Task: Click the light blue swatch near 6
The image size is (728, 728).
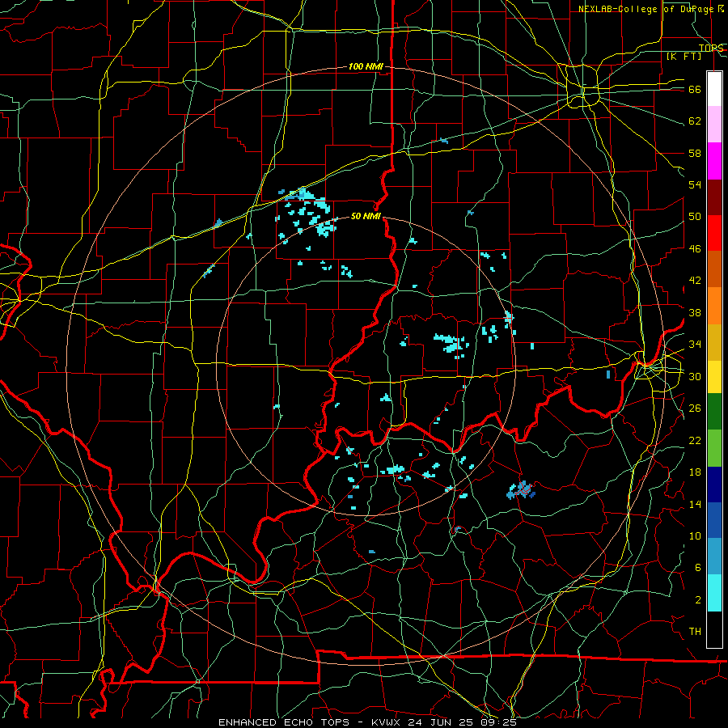Action: (x=714, y=557)
